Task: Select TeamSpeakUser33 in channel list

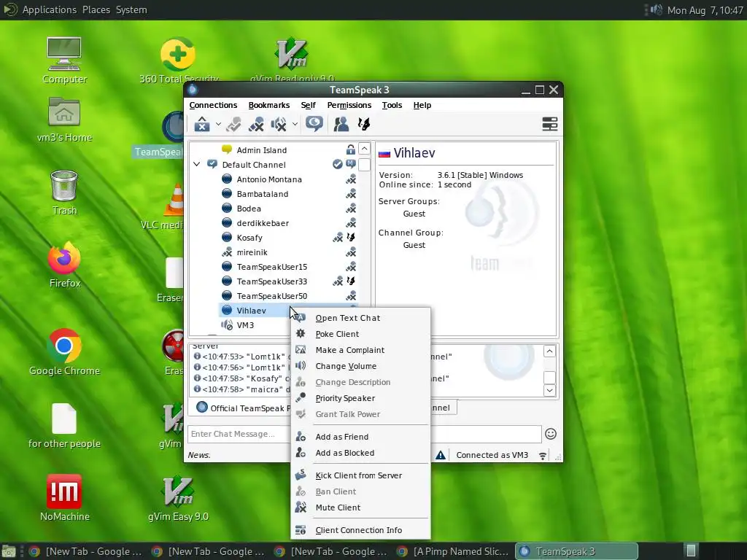Action: coord(272,281)
